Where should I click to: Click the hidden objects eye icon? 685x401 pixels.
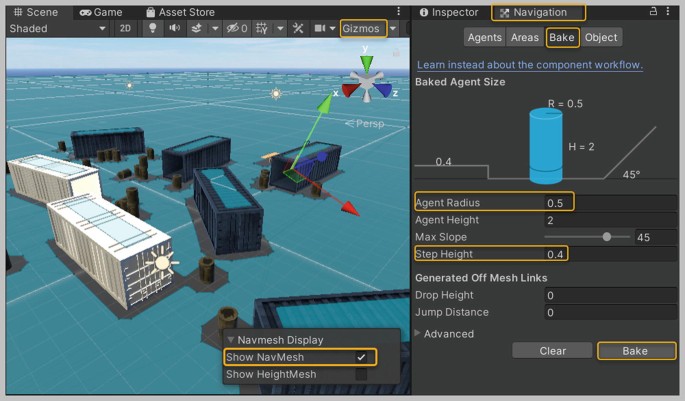(x=235, y=29)
